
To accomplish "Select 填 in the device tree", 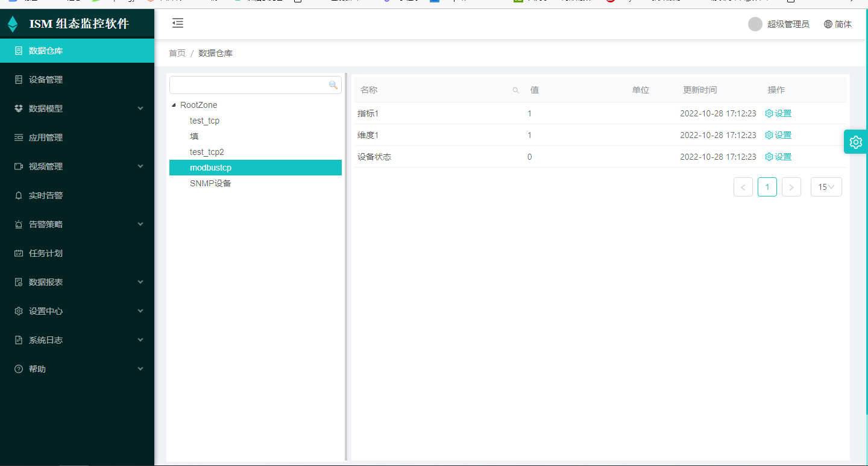I will (x=194, y=136).
